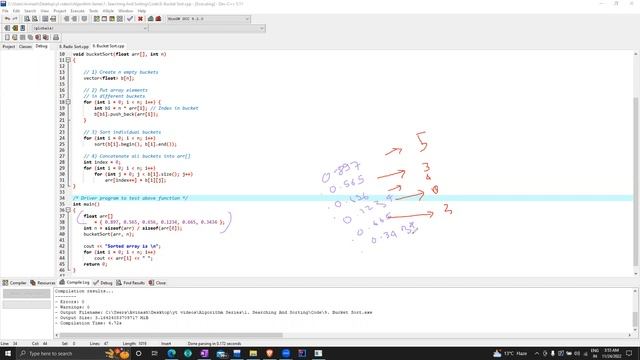Open the empty function list dropdown
This screenshot has height=360, width=640.
(207, 28)
